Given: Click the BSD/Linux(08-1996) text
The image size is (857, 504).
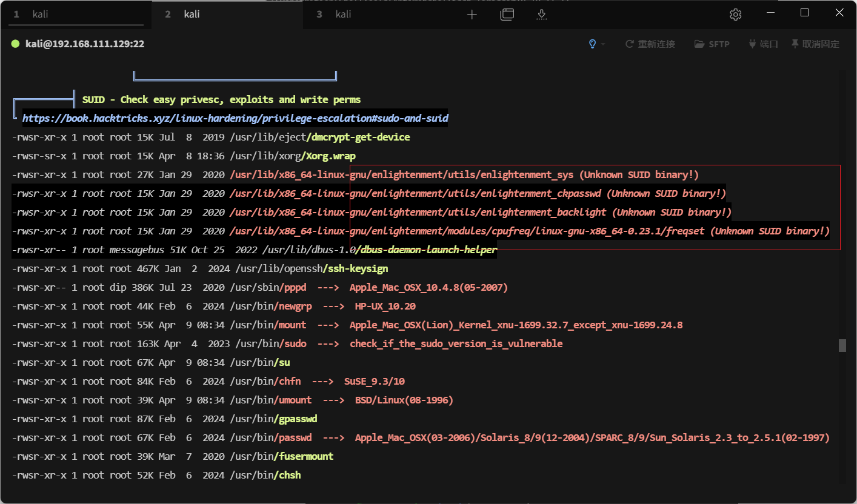Looking at the screenshot, I should [404, 400].
